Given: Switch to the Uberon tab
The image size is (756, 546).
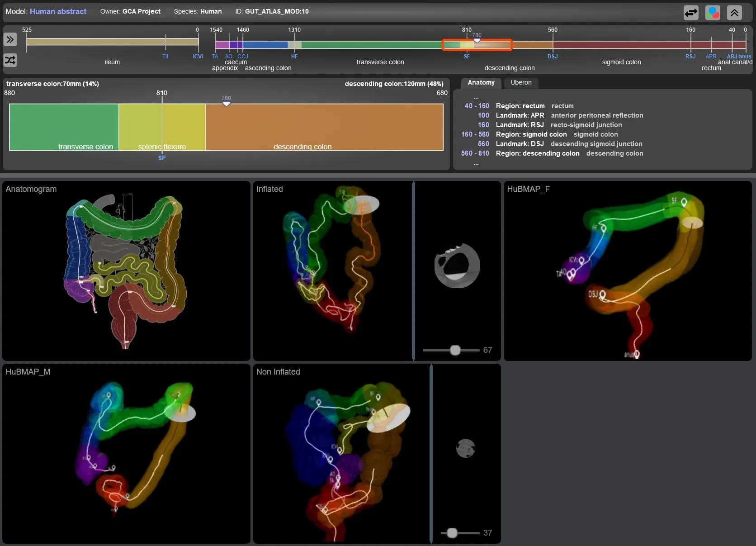Looking at the screenshot, I should [x=521, y=82].
